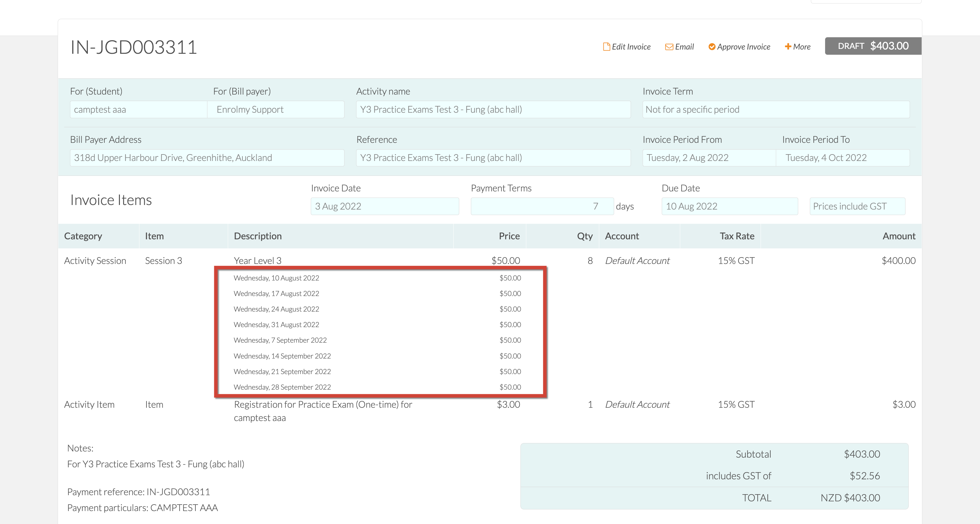This screenshot has width=980, height=524.
Task: Click the TOTAL NZD $403.00 value
Action: point(850,498)
